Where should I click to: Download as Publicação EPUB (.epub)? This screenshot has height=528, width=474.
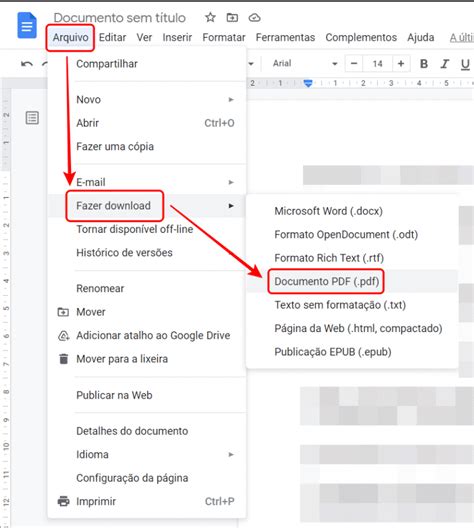point(352,352)
